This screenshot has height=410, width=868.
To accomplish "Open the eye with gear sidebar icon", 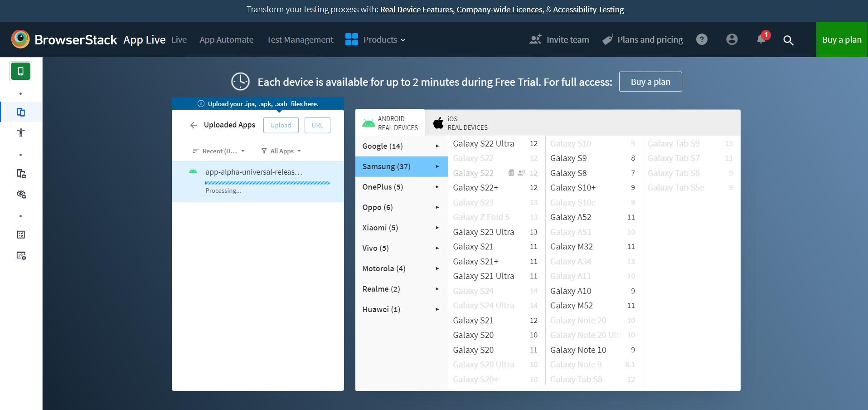I will point(21,194).
